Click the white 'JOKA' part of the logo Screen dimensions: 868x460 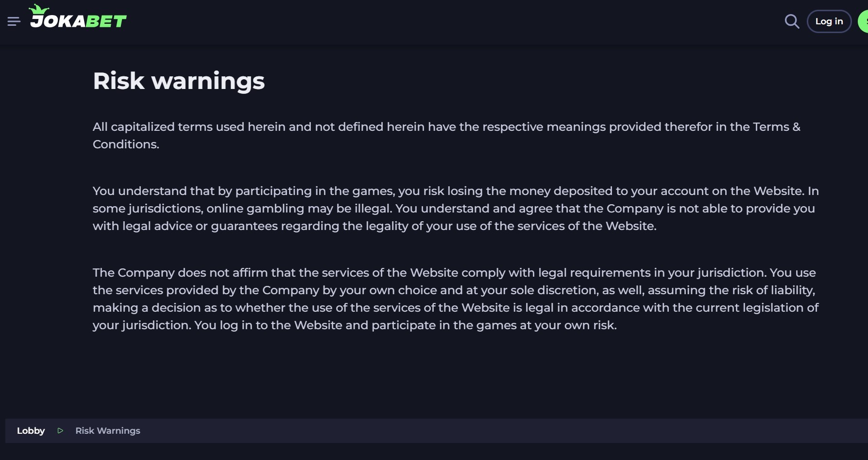pos(57,21)
